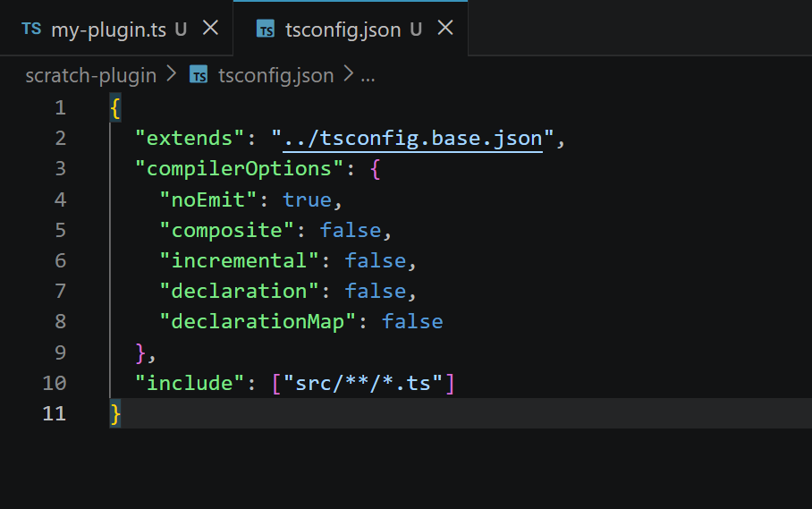This screenshot has width=812, height=509.
Task: Open the scratch-plugin breadcrumb folder
Action: pyautogui.click(x=90, y=76)
